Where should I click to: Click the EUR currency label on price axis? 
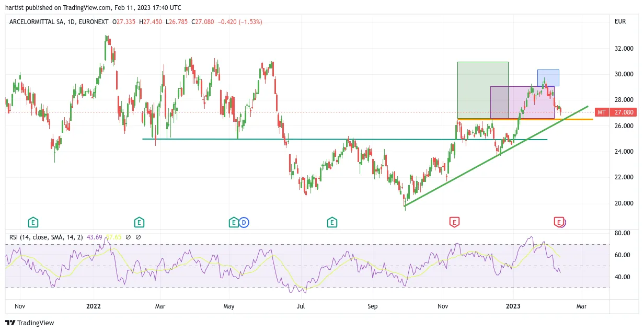click(620, 22)
